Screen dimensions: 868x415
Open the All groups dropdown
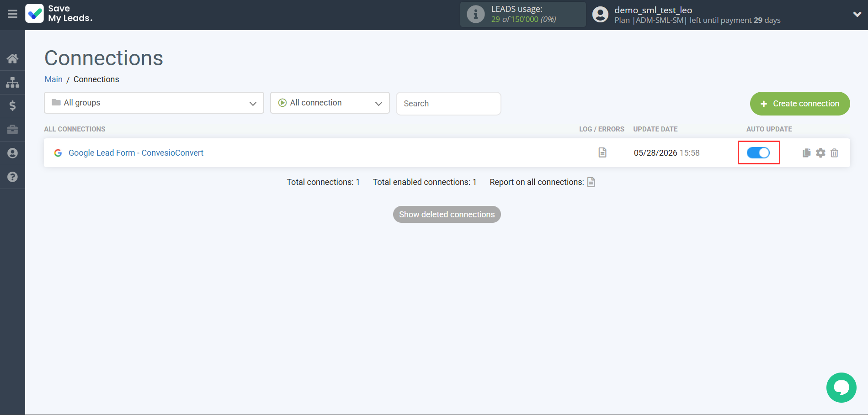point(154,103)
